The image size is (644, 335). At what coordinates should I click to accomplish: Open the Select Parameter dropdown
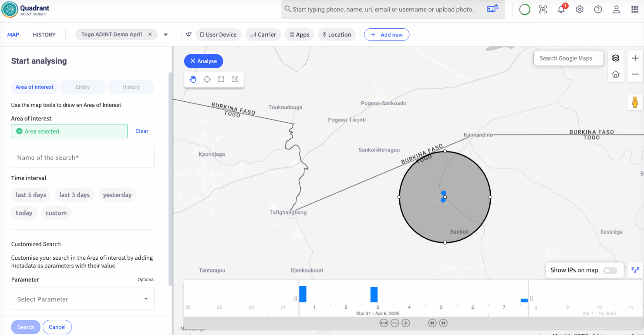[x=83, y=299]
